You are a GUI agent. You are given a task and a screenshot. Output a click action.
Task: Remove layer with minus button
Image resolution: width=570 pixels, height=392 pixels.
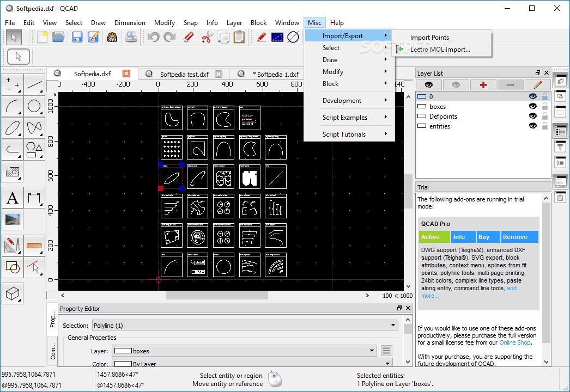(x=511, y=84)
